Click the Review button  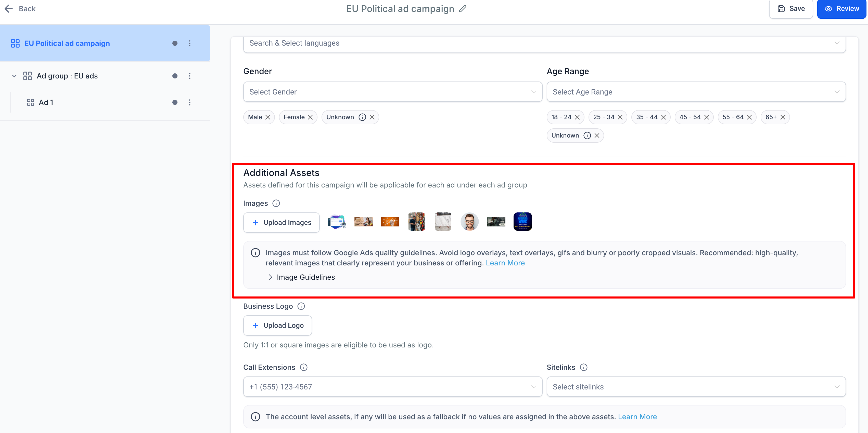click(841, 9)
